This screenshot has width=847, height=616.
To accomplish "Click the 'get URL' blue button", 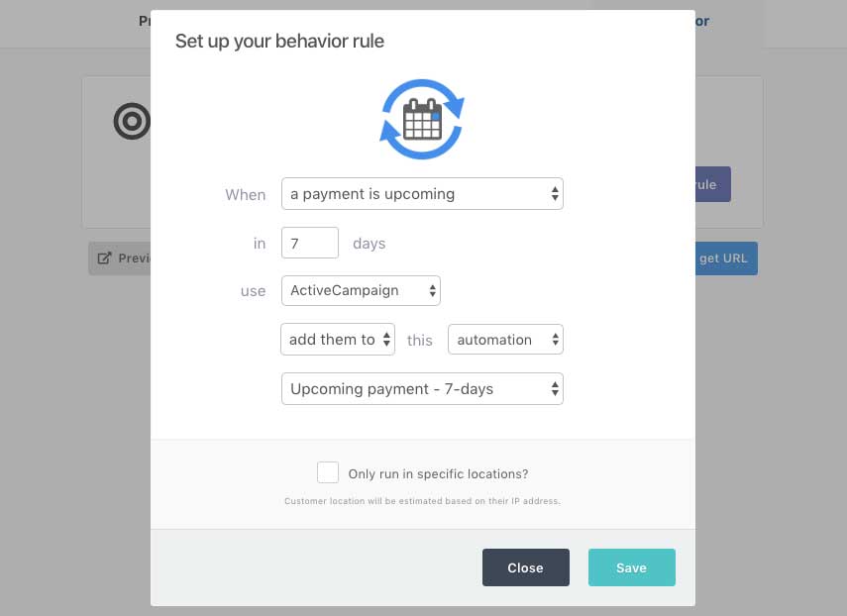I will 726,258.
